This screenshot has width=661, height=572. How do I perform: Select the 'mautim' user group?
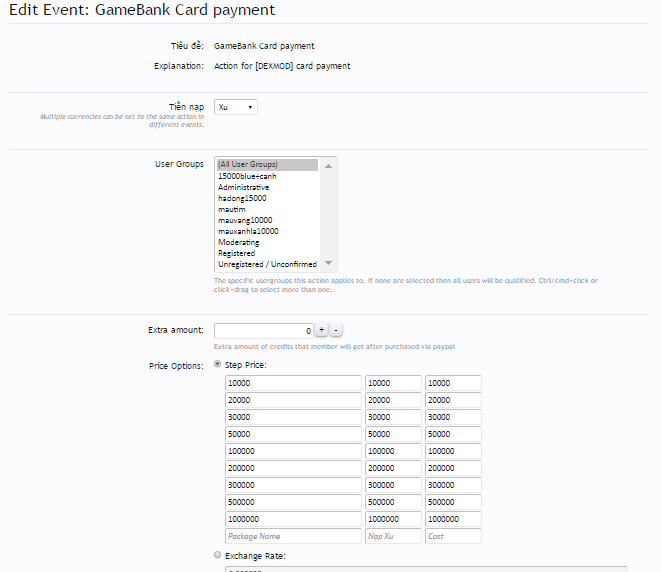266,209
